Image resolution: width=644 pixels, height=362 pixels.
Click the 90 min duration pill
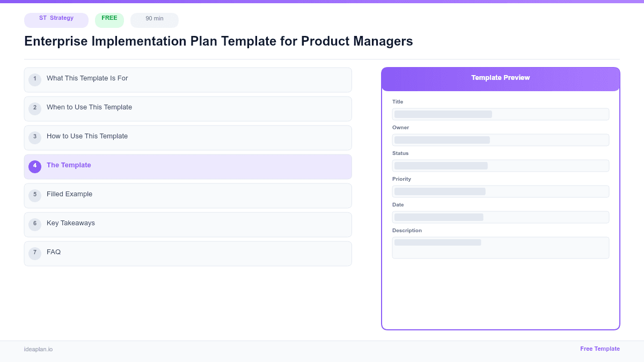(154, 20)
